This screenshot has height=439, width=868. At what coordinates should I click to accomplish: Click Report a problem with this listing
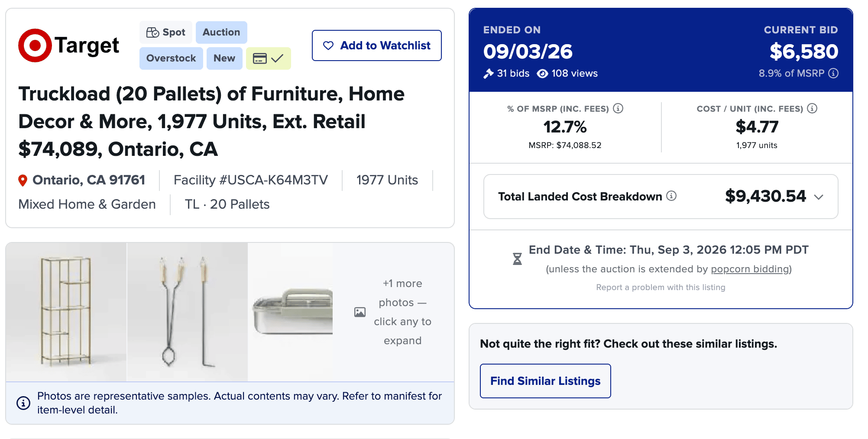(661, 287)
